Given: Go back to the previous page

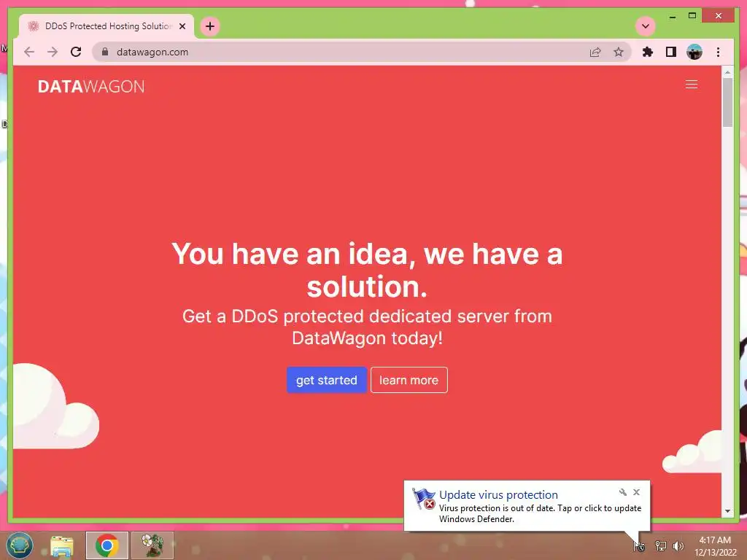Looking at the screenshot, I should [29, 52].
